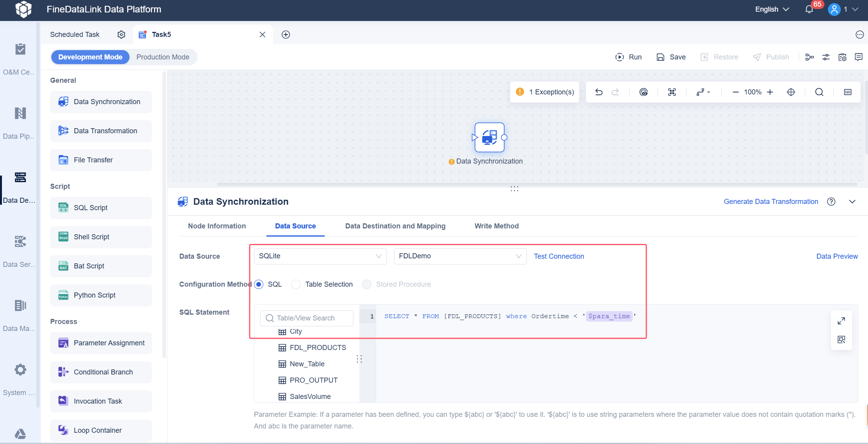Switch to Data Destination and Mapping tab
868x444 pixels.
point(395,226)
